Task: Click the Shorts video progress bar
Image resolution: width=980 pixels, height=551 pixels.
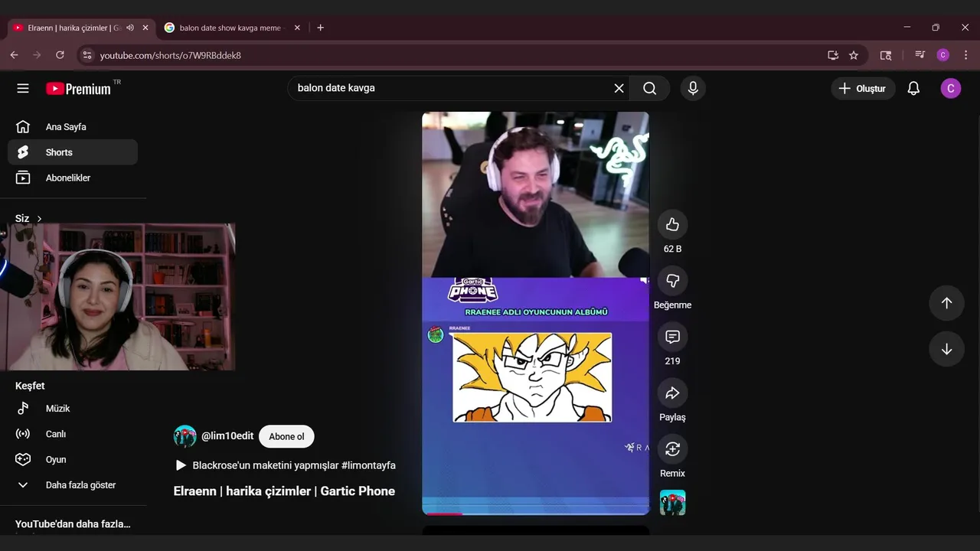Action: click(535, 514)
